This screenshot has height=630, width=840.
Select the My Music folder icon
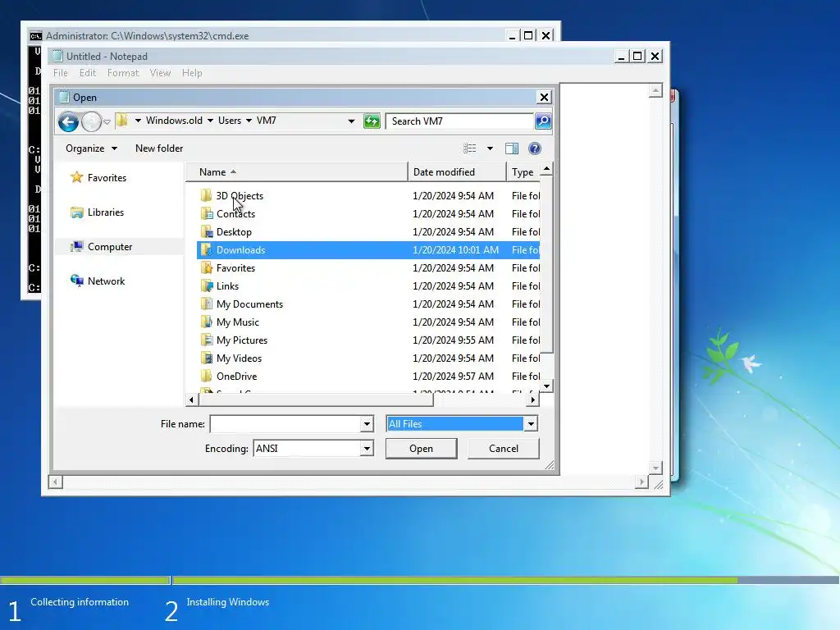point(206,322)
